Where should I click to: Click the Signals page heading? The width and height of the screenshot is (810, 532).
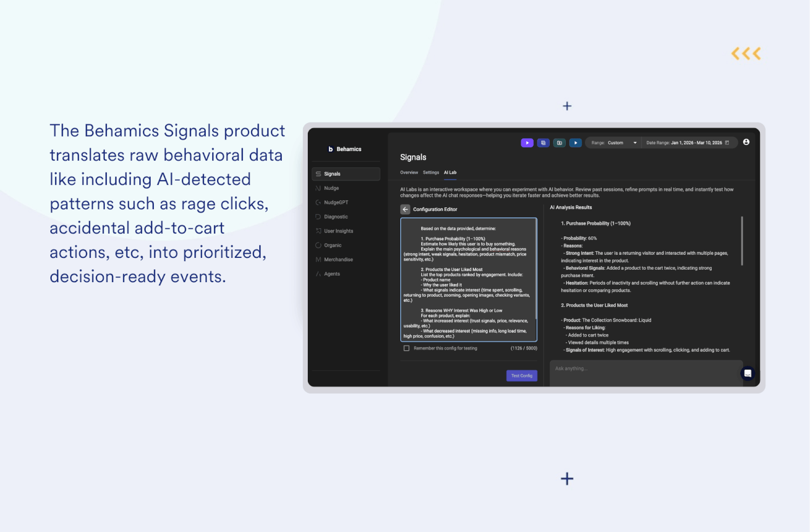pos(413,157)
